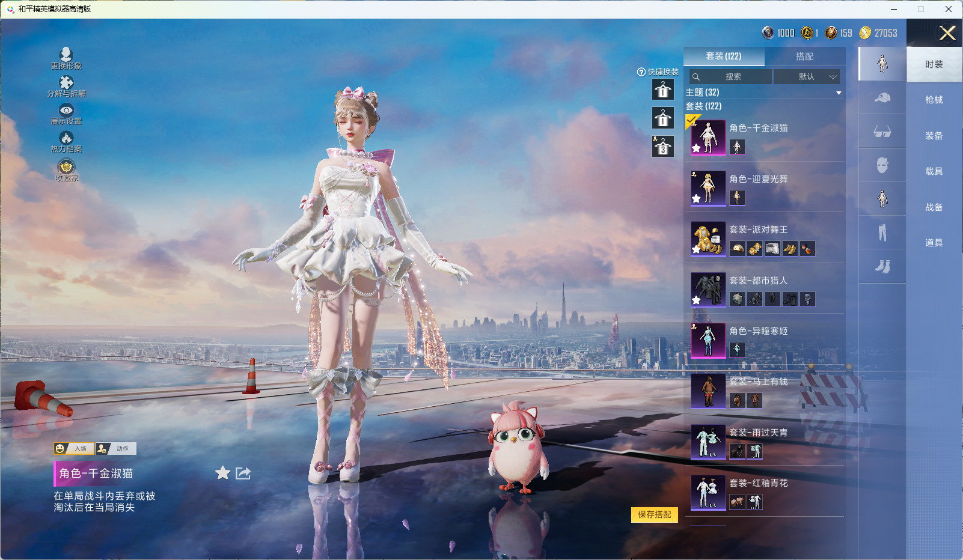Open the 收藏家 collector badge icon
The height and width of the screenshot is (560, 963).
66,166
